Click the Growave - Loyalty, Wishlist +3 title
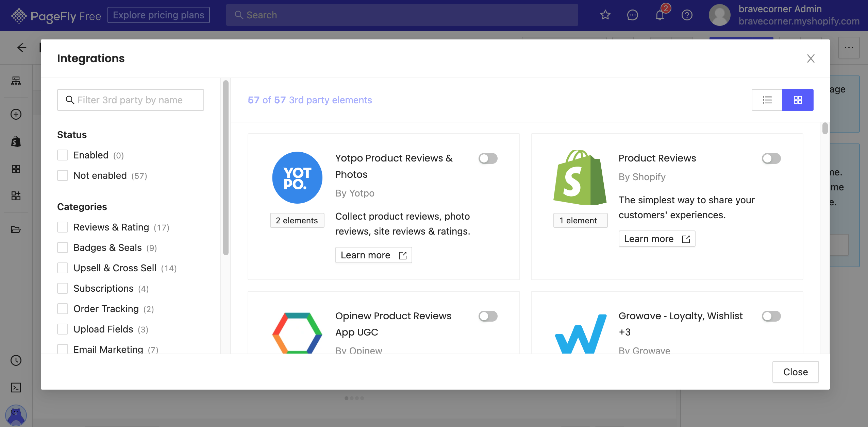This screenshot has height=427, width=868. (681, 324)
